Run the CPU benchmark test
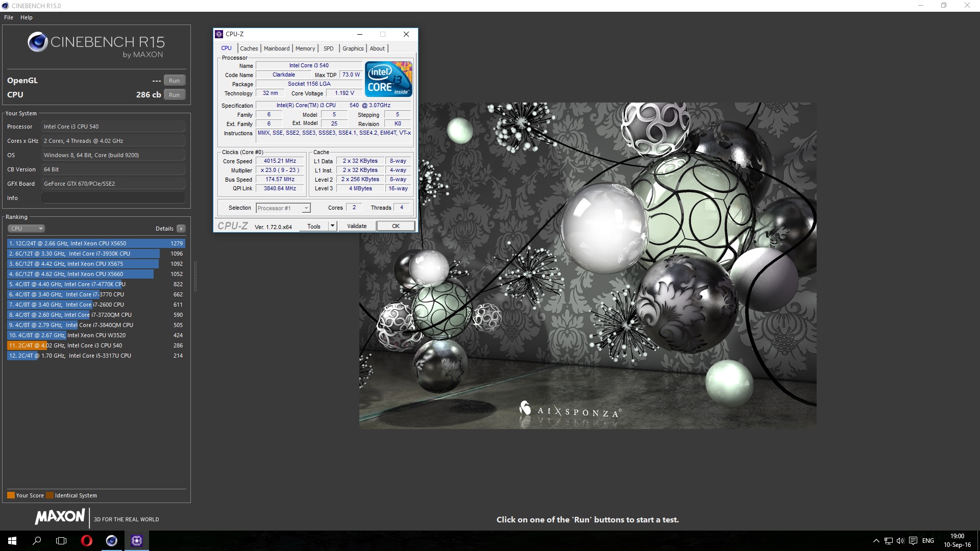Viewport: 980px width, 551px height. pos(174,94)
